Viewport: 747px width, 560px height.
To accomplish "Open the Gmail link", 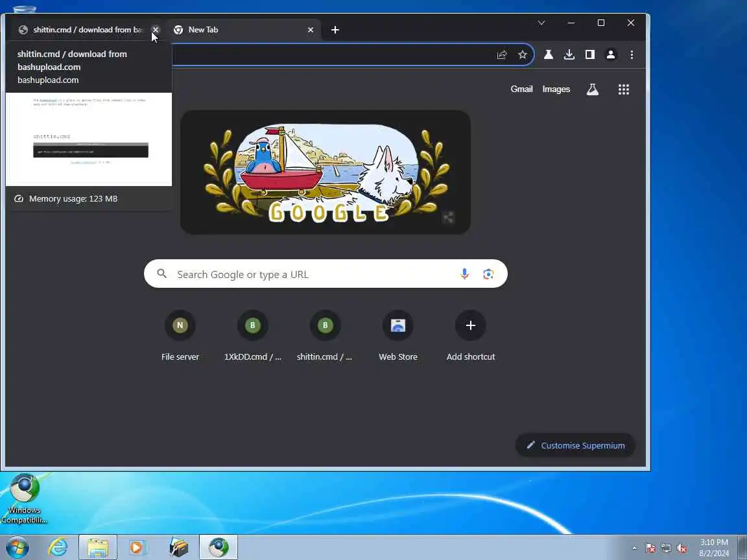I will pyautogui.click(x=521, y=89).
